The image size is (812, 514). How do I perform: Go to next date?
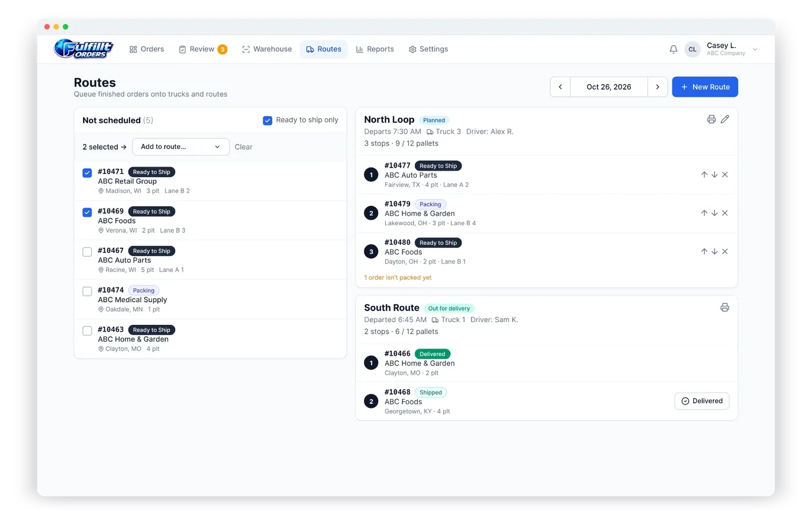pyautogui.click(x=658, y=87)
